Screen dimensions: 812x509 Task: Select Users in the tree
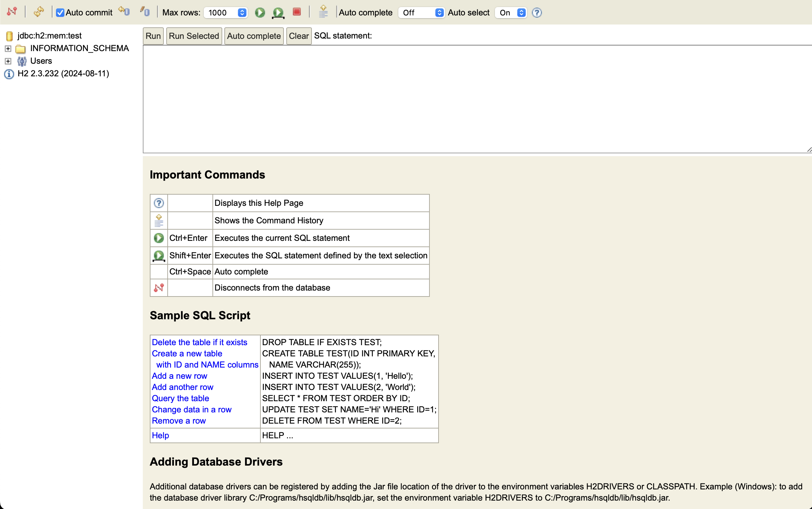pyautogui.click(x=41, y=61)
